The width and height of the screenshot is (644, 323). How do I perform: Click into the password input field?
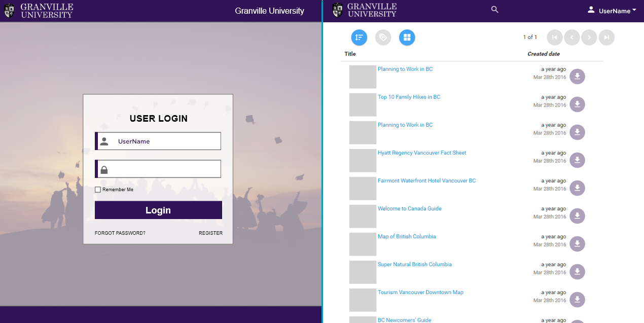pos(158,169)
